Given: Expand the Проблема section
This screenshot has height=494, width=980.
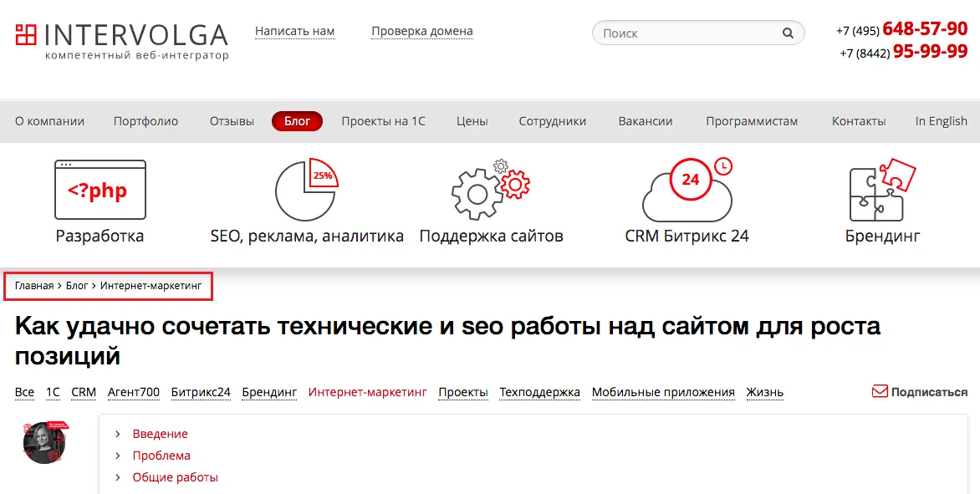Looking at the screenshot, I should 161,455.
